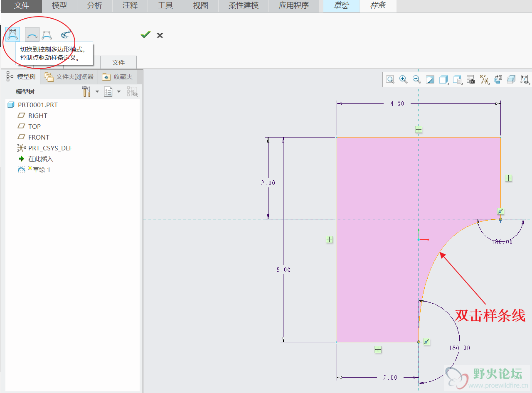Switch to the 柔性建模 ribbon tab
This screenshot has height=393, width=532.
click(x=244, y=6)
